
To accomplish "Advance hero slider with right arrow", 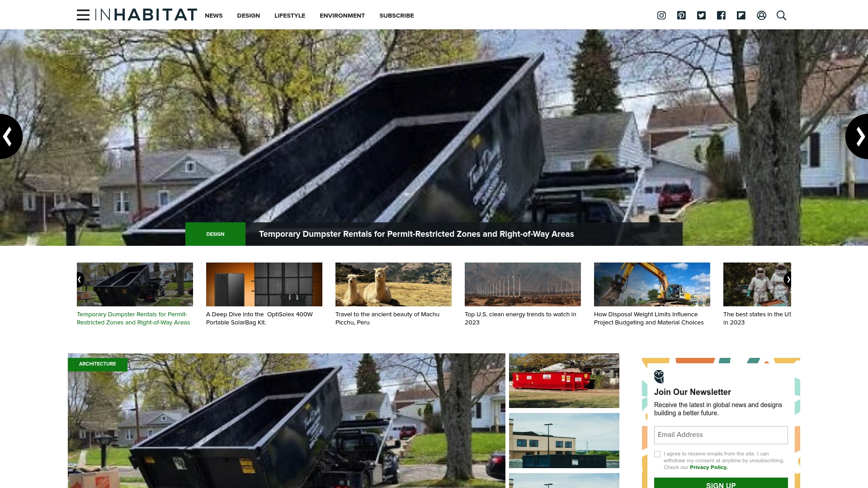I will (x=858, y=136).
